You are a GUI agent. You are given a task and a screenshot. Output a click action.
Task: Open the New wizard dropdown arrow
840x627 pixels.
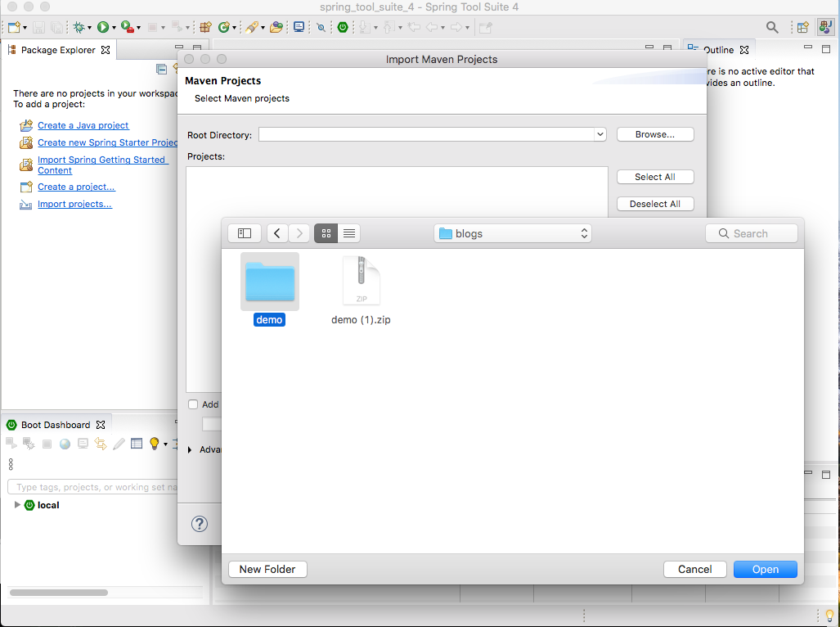click(x=25, y=27)
